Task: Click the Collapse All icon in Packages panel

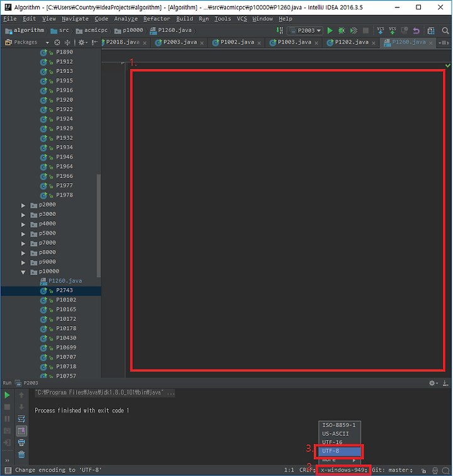Action: coord(67,43)
